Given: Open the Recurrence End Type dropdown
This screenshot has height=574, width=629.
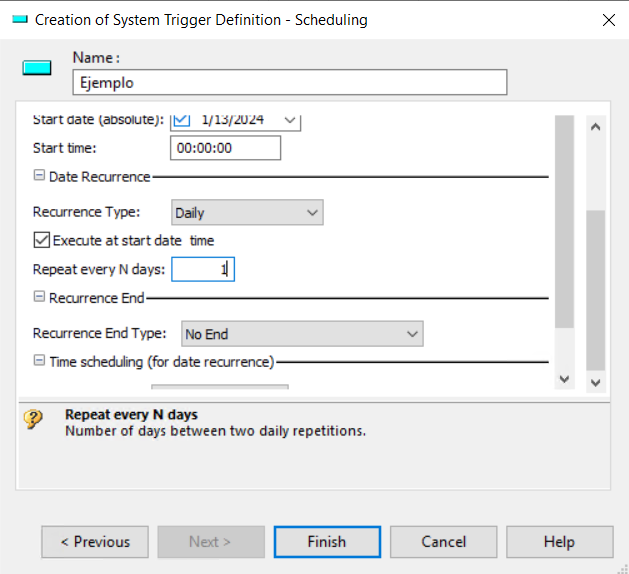Looking at the screenshot, I should coord(302,333).
